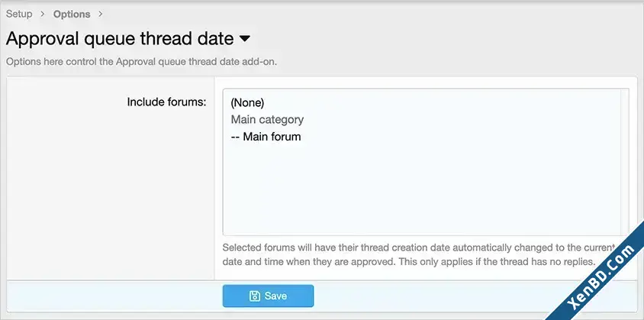Click the Include forums listbox scrollbar

pos(625,162)
